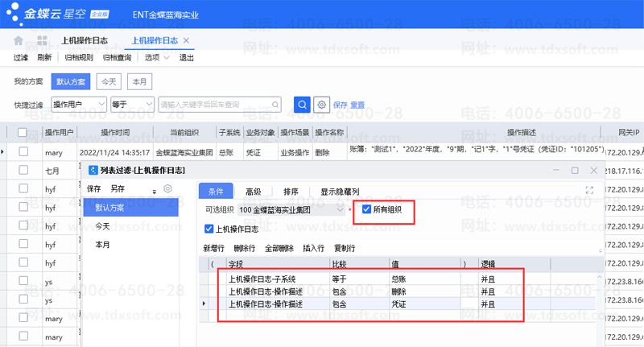Screen dimensions: 644x347
Task: Open filter settings gear beside search
Action: click(x=322, y=104)
